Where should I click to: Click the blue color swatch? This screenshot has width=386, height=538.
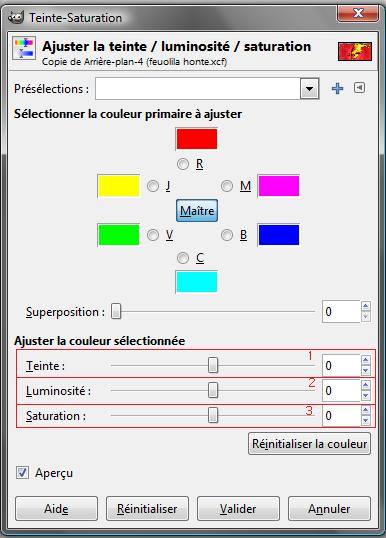279,235
